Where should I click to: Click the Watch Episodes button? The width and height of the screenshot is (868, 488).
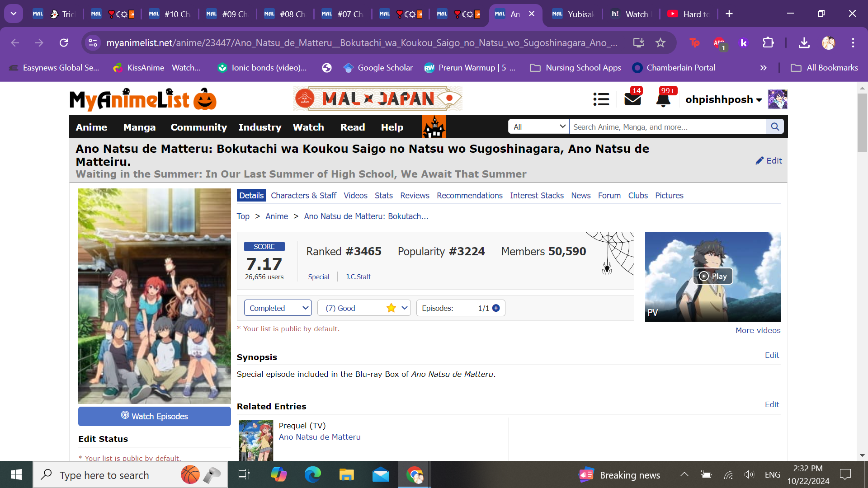click(x=154, y=416)
